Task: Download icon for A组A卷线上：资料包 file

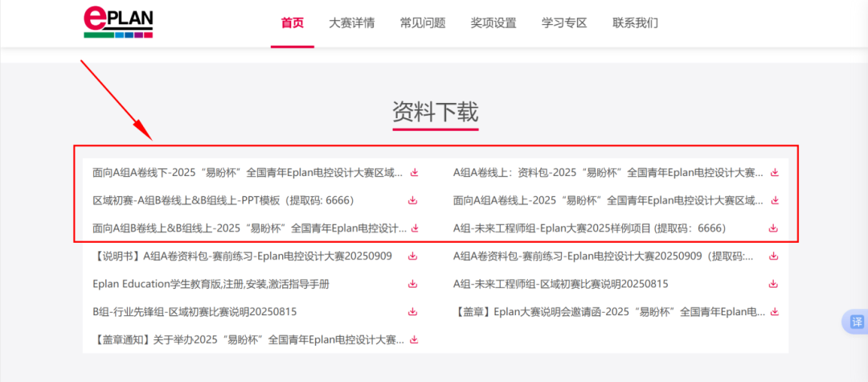Action: pyautogui.click(x=775, y=172)
